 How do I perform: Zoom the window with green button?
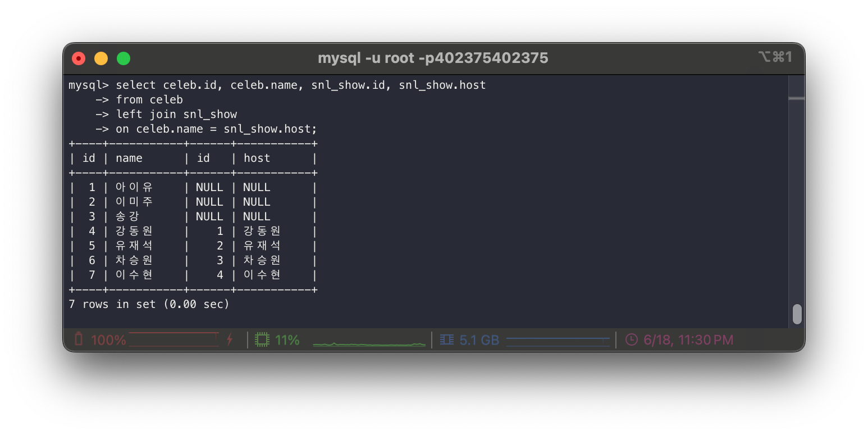[124, 58]
